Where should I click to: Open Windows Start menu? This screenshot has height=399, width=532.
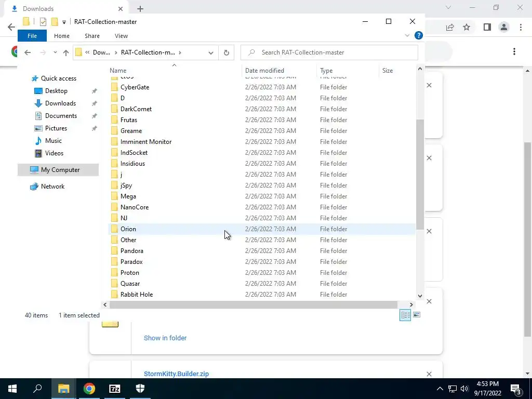(12, 389)
